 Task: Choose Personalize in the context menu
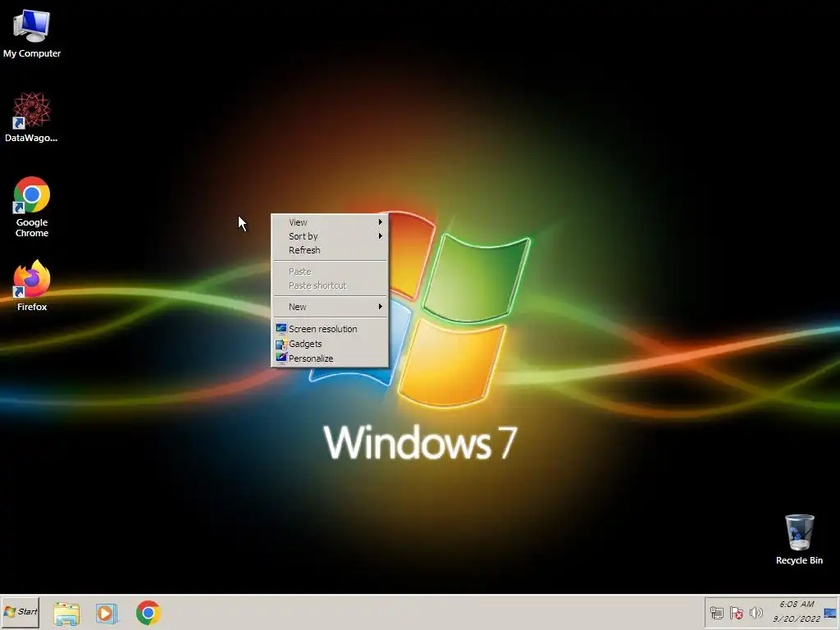click(330, 358)
